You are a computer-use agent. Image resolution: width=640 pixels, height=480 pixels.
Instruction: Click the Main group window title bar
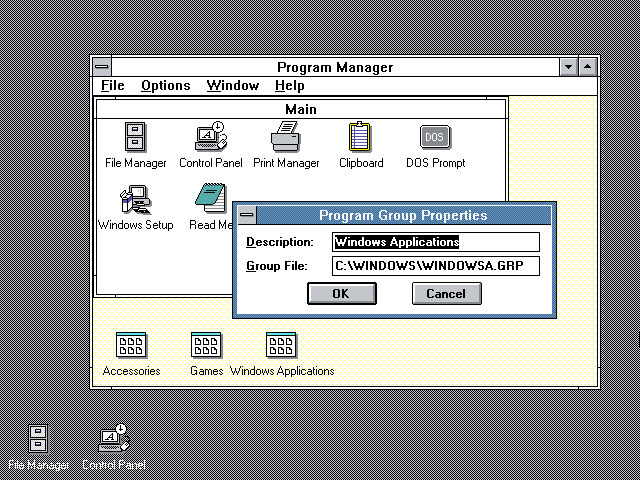click(x=301, y=109)
